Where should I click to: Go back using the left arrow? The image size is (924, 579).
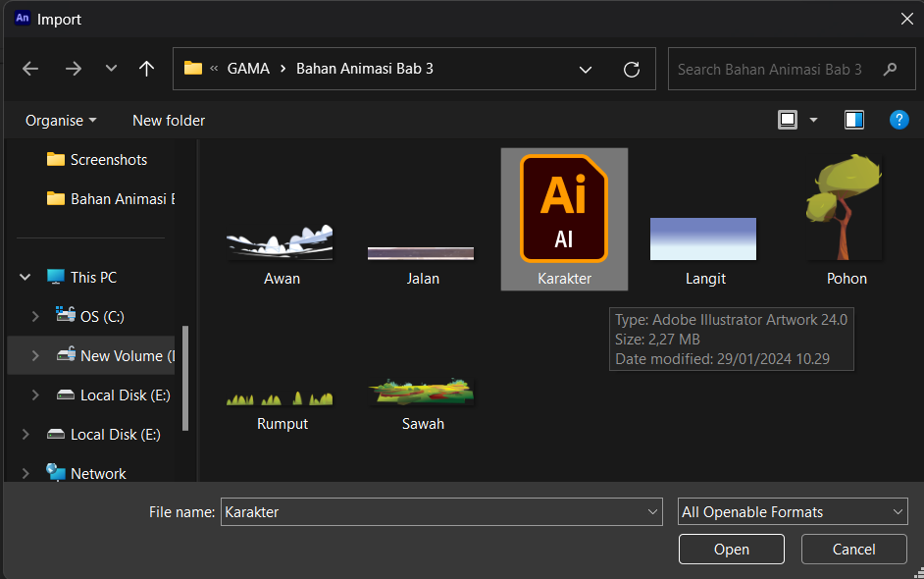pyautogui.click(x=30, y=69)
